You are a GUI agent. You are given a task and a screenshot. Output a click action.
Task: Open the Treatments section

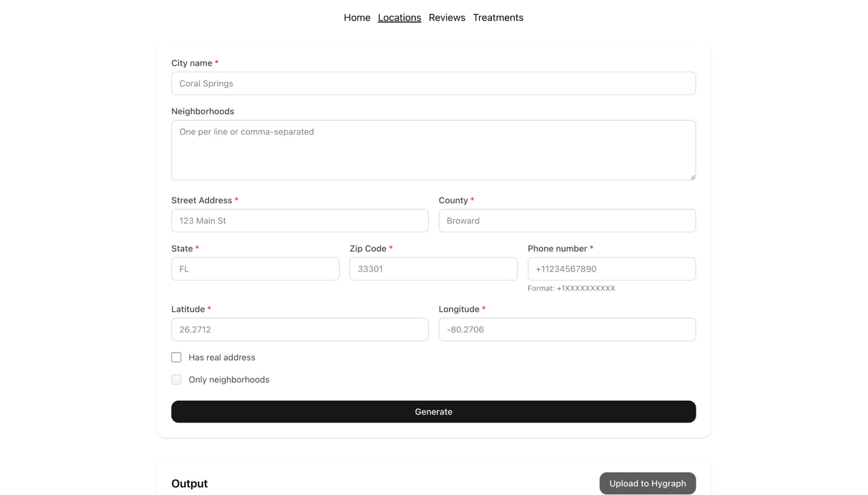pos(498,17)
